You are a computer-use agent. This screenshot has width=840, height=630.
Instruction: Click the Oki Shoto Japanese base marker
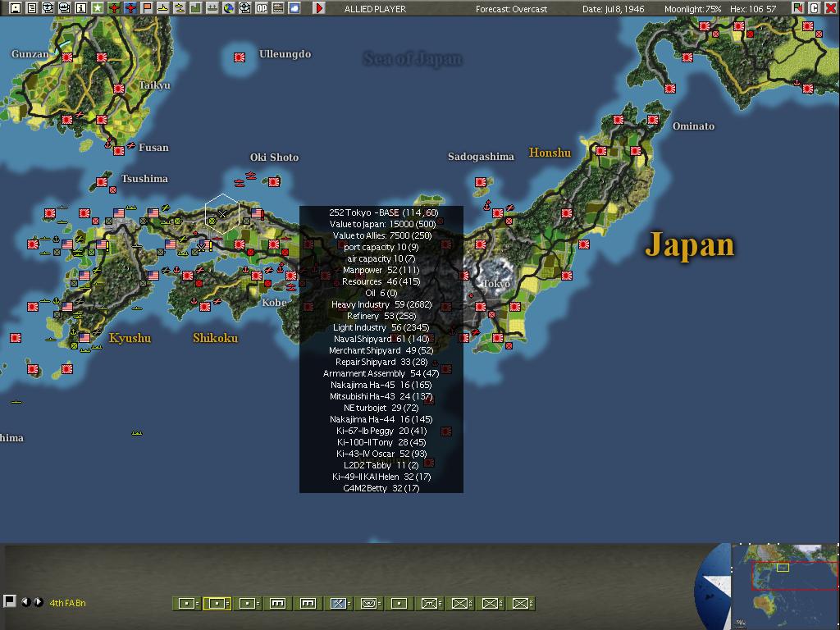pyautogui.click(x=274, y=182)
